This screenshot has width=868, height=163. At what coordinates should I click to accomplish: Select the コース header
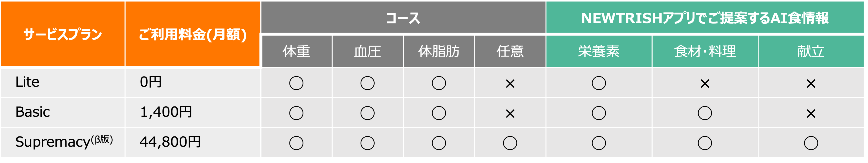coord(403,18)
